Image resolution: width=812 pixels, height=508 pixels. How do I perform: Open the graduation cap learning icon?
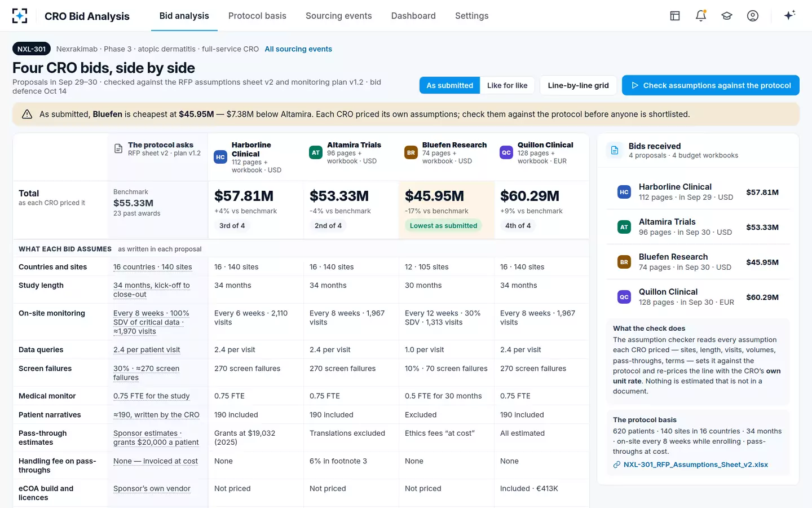[727, 16]
